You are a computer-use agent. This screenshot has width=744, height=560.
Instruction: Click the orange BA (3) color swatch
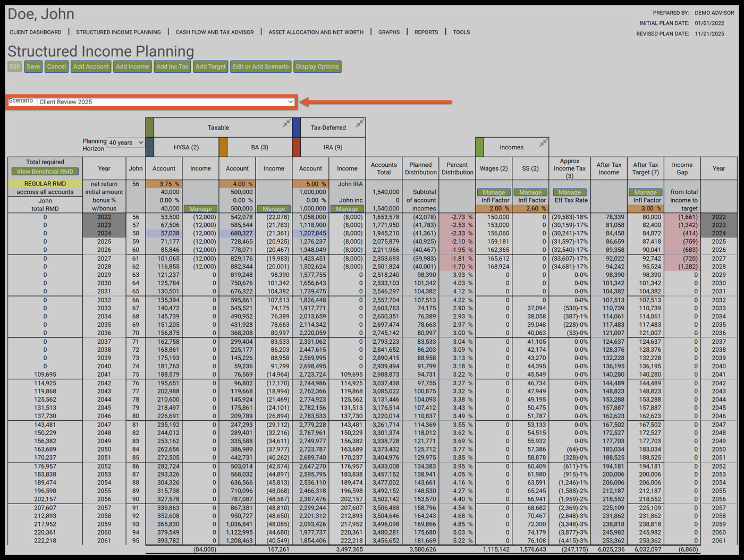pos(223,147)
